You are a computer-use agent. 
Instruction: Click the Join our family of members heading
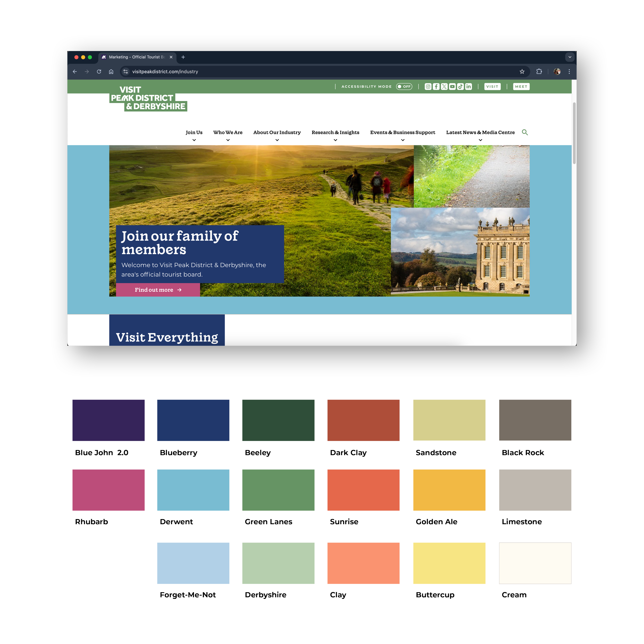tap(180, 243)
